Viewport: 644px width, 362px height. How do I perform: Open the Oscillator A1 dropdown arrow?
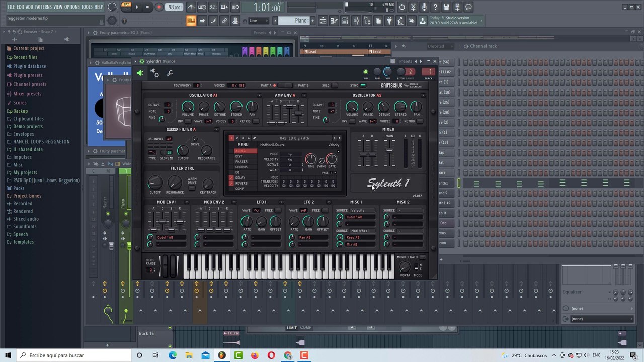point(259,95)
